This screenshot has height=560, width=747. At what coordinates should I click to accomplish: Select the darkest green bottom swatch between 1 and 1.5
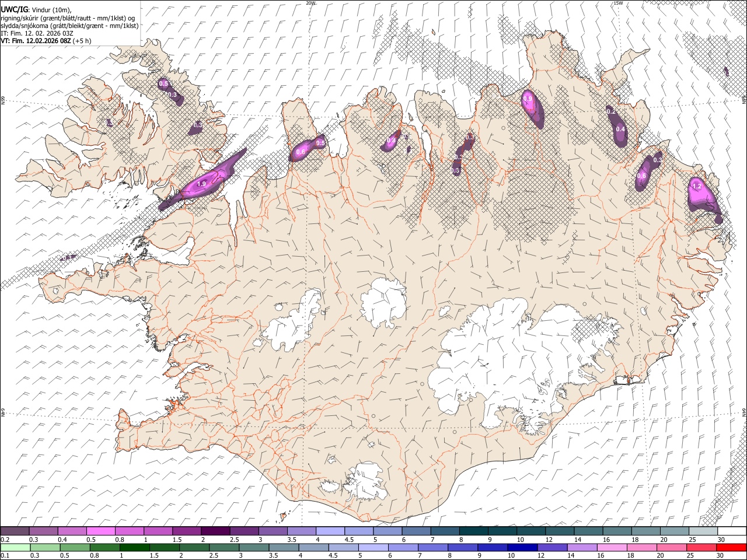point(134,548)
